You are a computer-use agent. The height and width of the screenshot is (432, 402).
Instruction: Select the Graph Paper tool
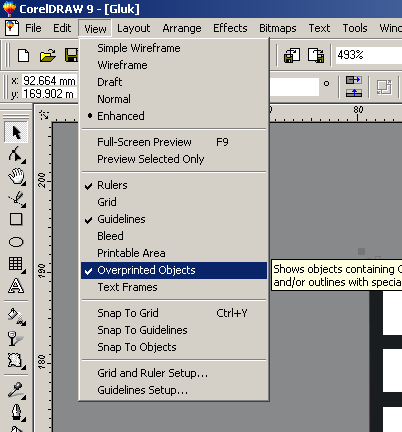coord(16,264)
